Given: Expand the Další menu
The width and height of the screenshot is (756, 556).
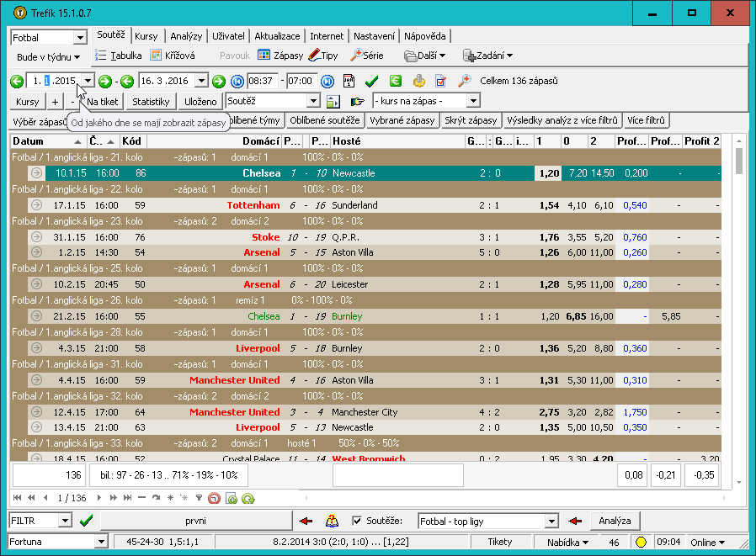Looking at the screenshot, I should click(425, 56).
